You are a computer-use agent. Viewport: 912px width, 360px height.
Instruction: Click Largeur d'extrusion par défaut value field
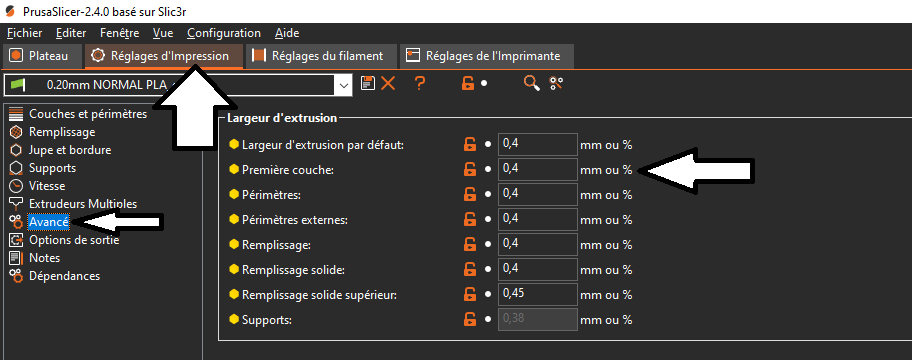537,145
